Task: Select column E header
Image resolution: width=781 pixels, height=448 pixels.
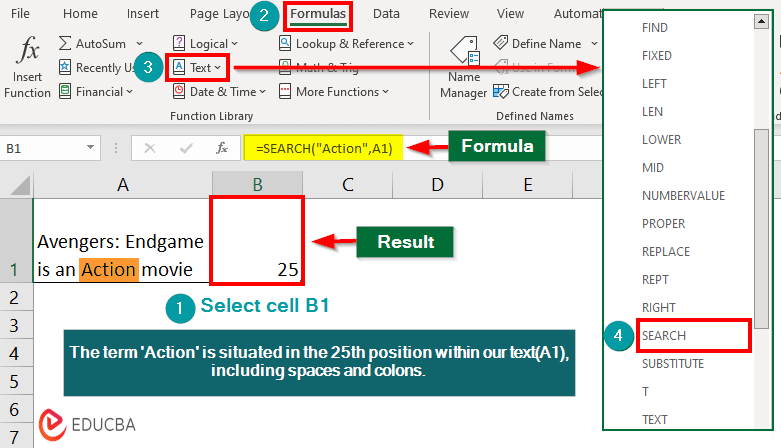Action: pos(527,185)
